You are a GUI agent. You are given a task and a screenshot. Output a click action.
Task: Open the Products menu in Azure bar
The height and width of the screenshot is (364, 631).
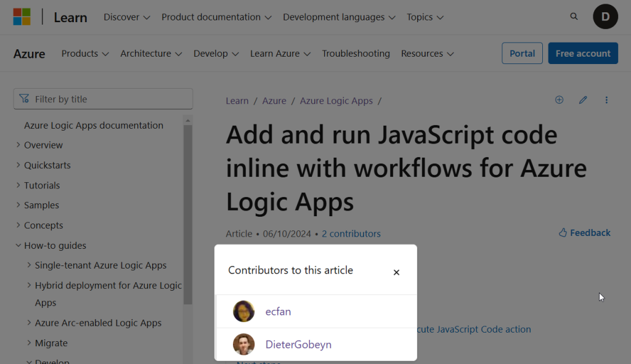tap(85, 53)
